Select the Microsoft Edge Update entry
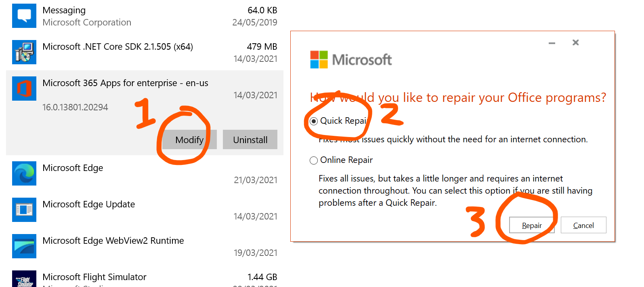The image size is (644, 287). tap(88, 205)
